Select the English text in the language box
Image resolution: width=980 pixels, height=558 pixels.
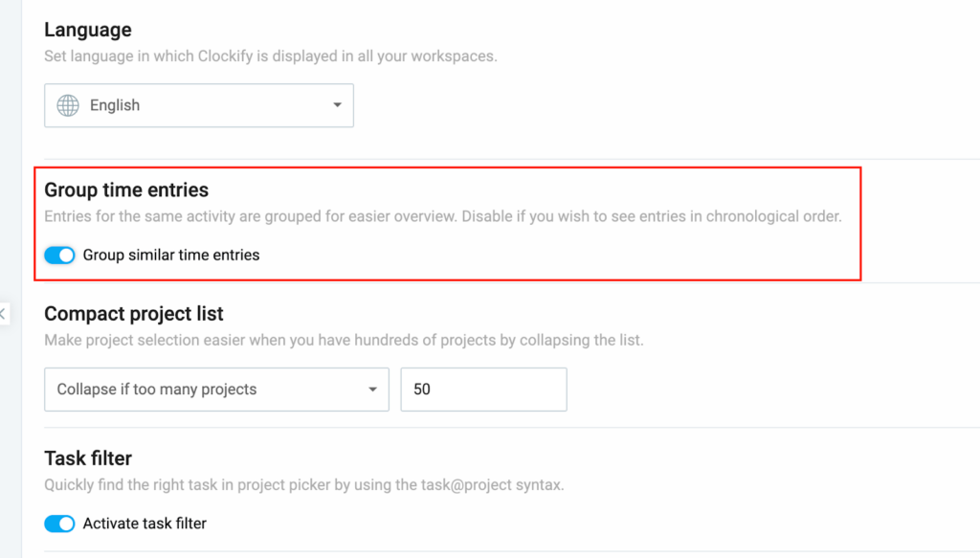[x=115, y=105]
